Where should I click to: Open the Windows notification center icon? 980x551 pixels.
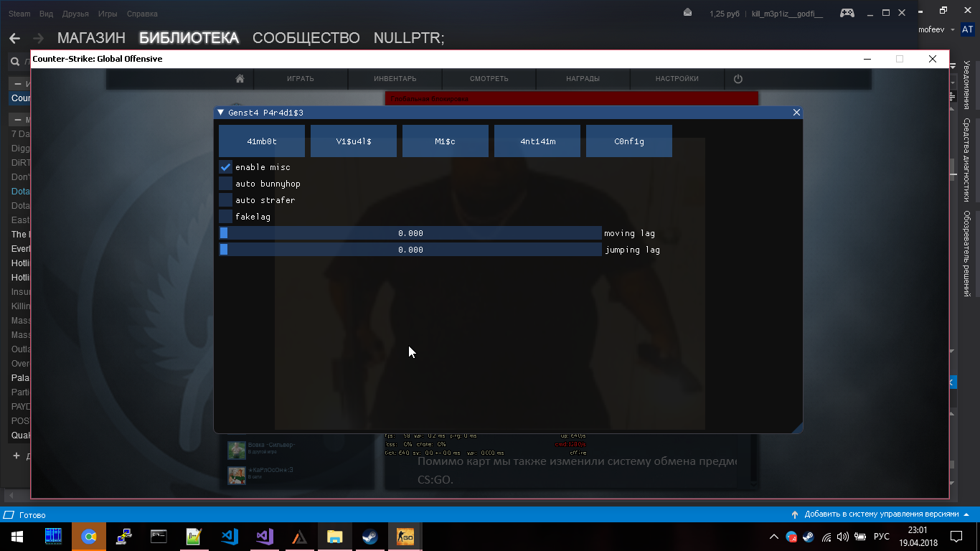point(956,537)
